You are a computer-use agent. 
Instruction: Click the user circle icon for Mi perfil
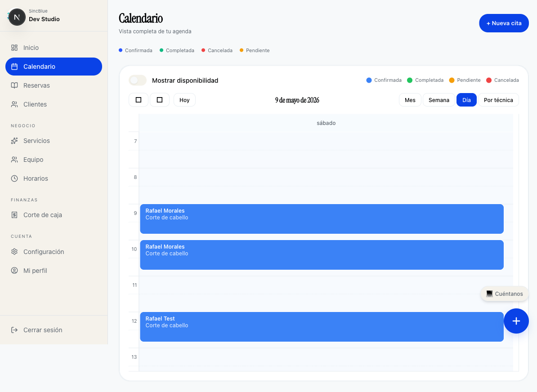[x=14, y=271]
